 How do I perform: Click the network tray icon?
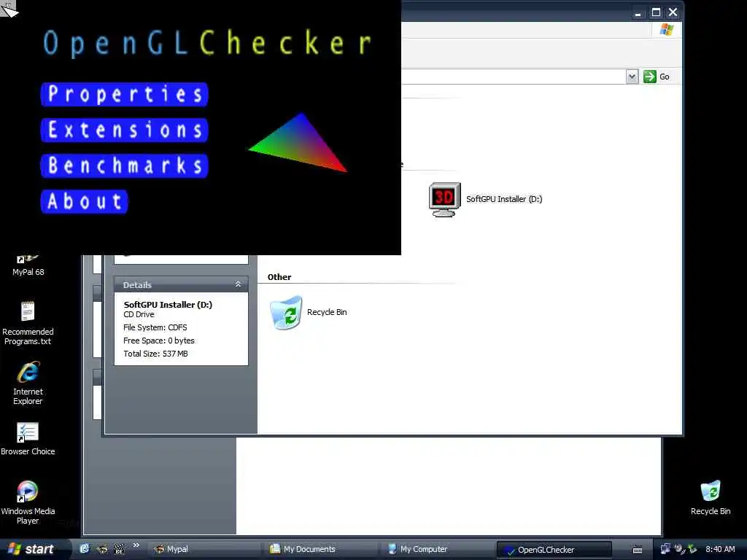coord(665,549)
